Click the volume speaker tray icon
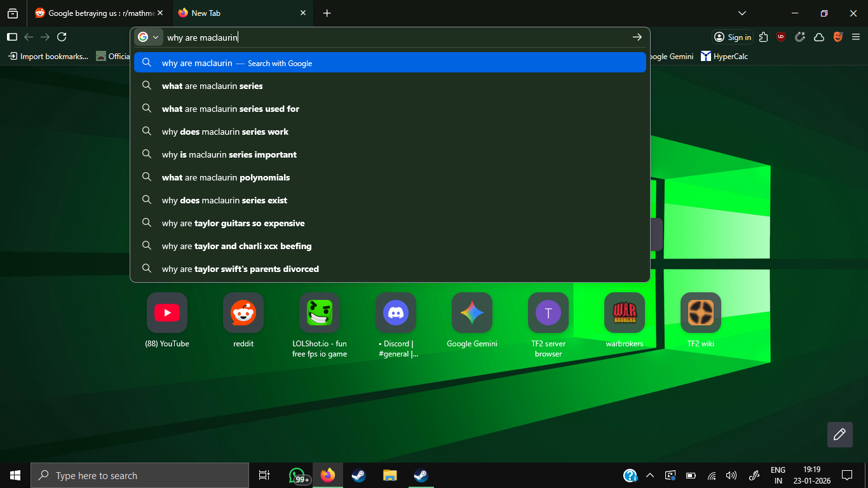Viewport: 868px width, 488px height. tap(731, 475)
